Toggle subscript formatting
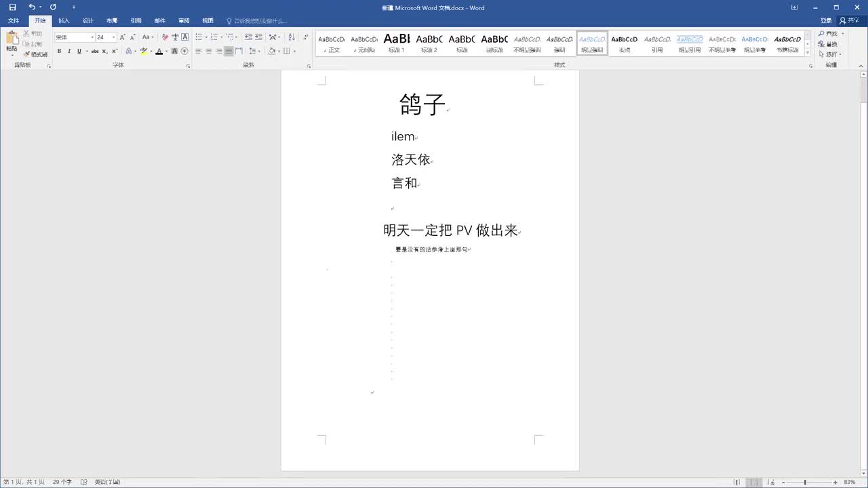 105,51
